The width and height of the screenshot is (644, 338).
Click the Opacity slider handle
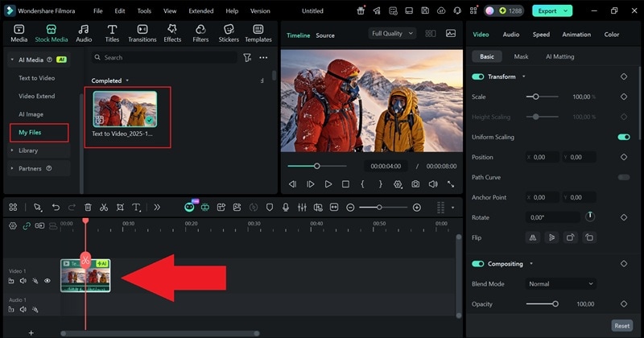(555, 303)
